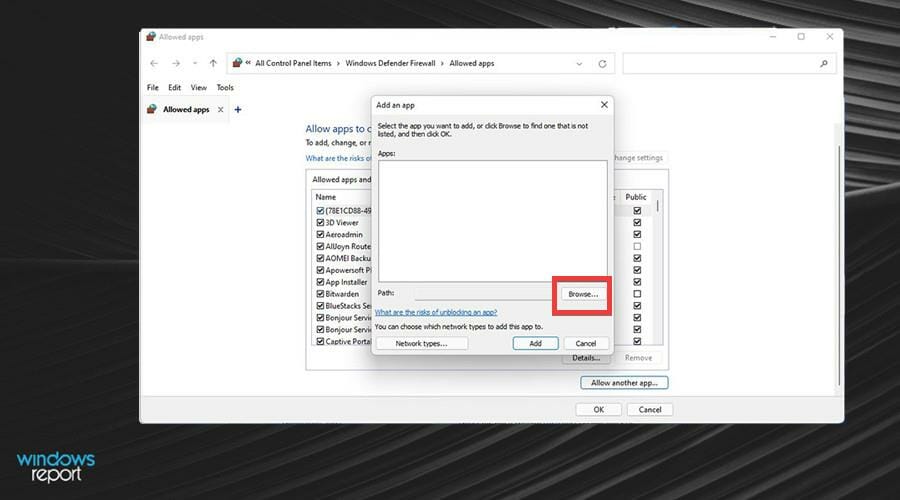Click the Browse... button
Viewport: 900px width, 500px height.
pyautogui.click(x=583, y=294)
